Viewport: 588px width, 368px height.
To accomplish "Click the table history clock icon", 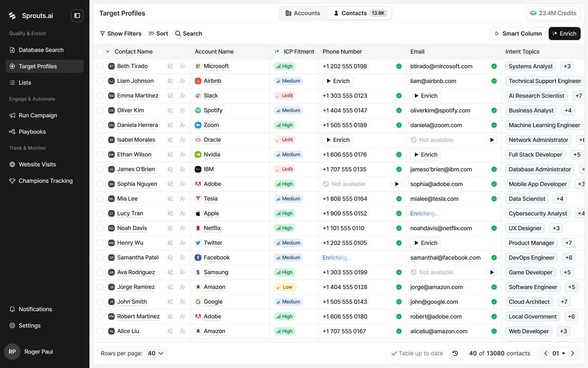I will [x=455, y=353].
